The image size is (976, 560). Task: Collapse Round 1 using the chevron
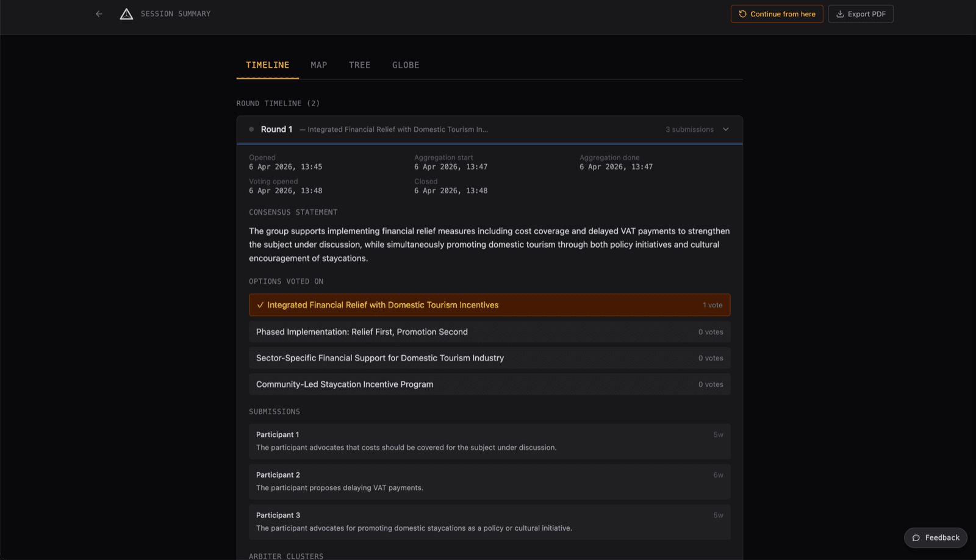pos(725,129)
